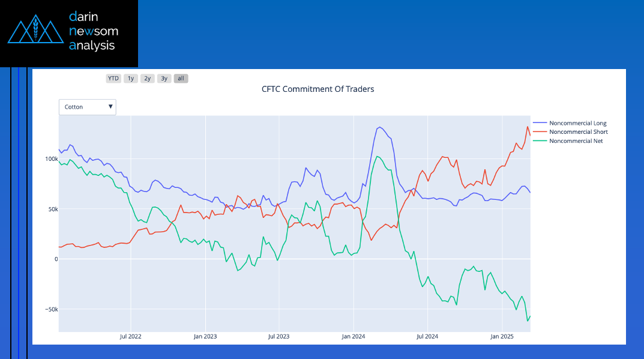Image resolution: width=644 pixels, height=359 pixels.
Task: Click the darin newsom analysis logo text
Action: pos(93,30)
